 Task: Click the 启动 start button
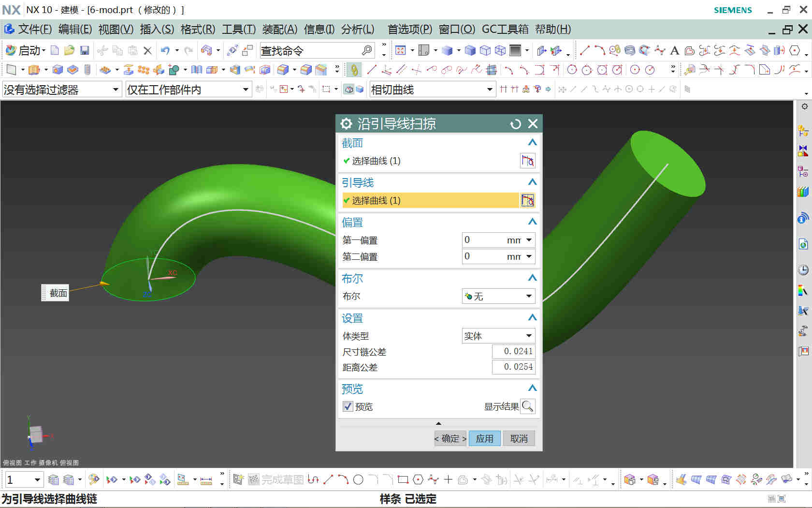(x=25, y=50)
